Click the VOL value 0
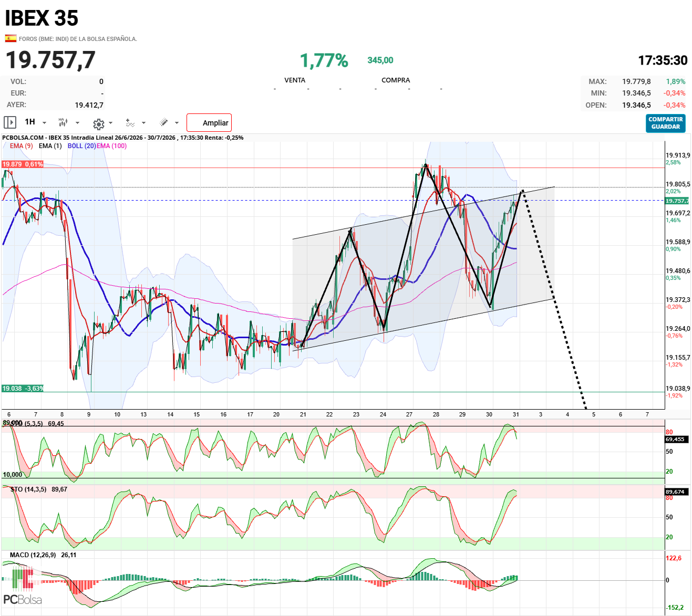 101,81
